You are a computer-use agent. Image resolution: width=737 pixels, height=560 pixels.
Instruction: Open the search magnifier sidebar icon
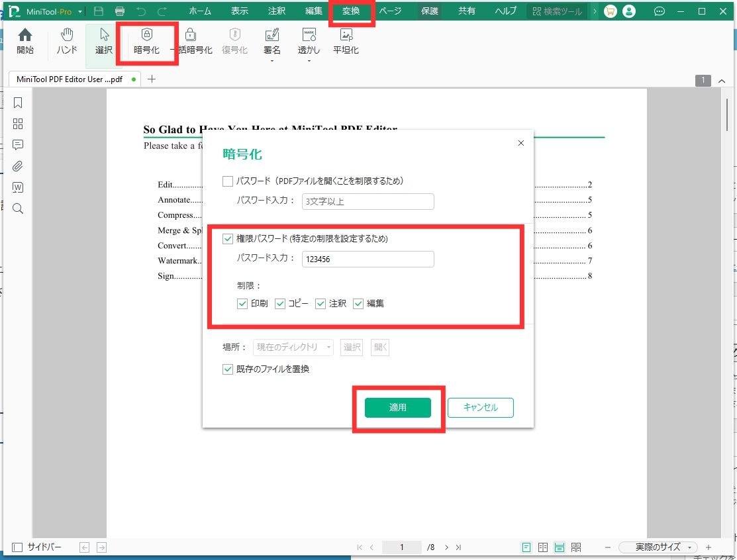(x=18, y=209)
